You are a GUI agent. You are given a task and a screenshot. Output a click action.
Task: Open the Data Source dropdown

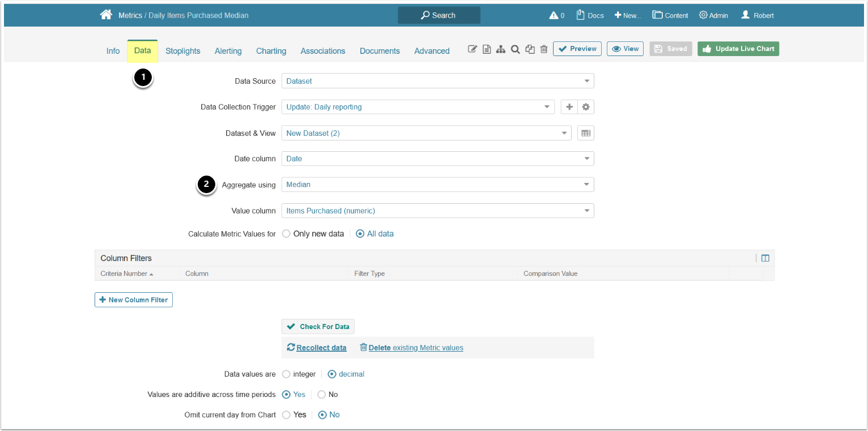[438, 81]
